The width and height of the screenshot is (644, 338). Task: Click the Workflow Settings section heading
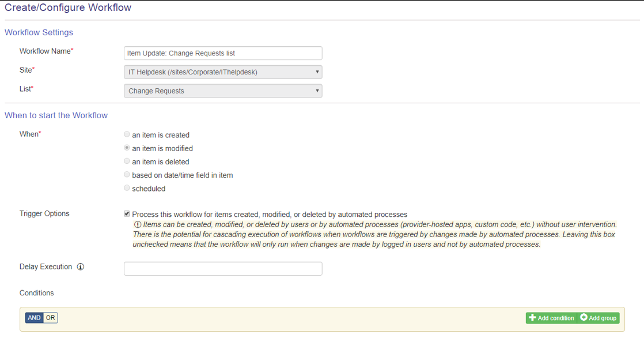pos(39,32)
